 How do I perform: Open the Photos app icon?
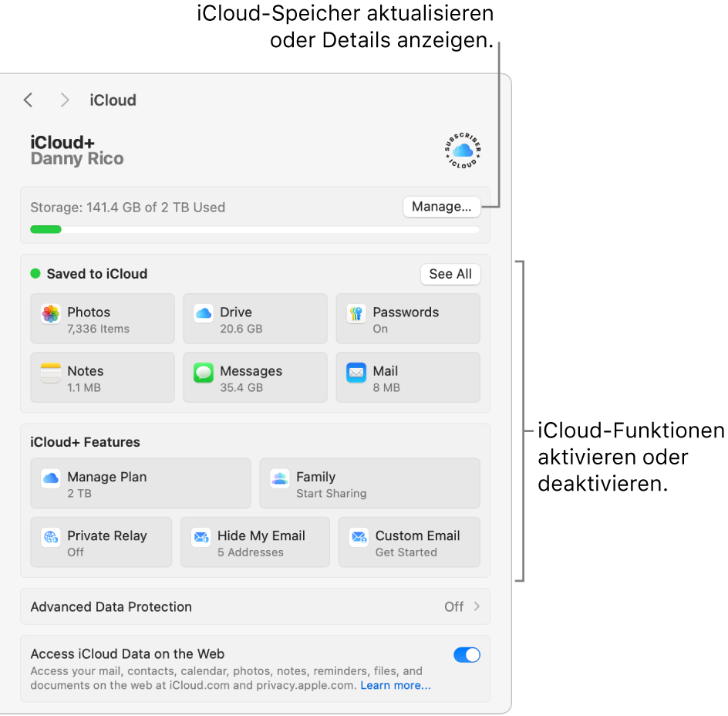click(x=51, y=314)
